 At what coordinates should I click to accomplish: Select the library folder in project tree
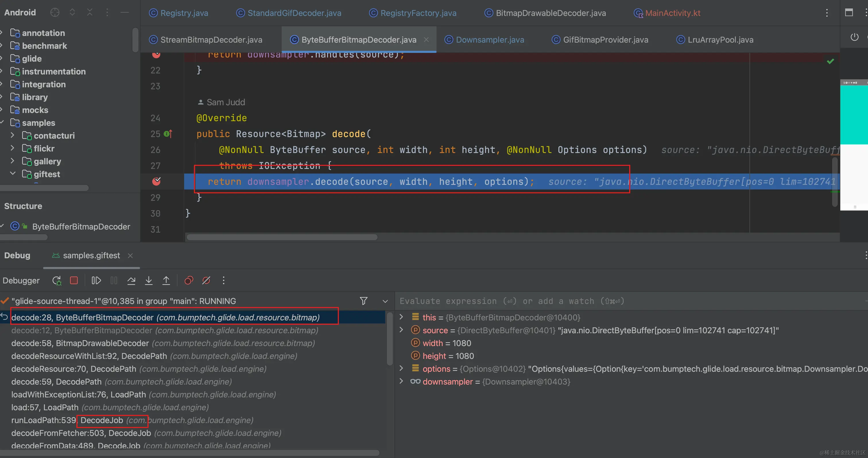35,97
